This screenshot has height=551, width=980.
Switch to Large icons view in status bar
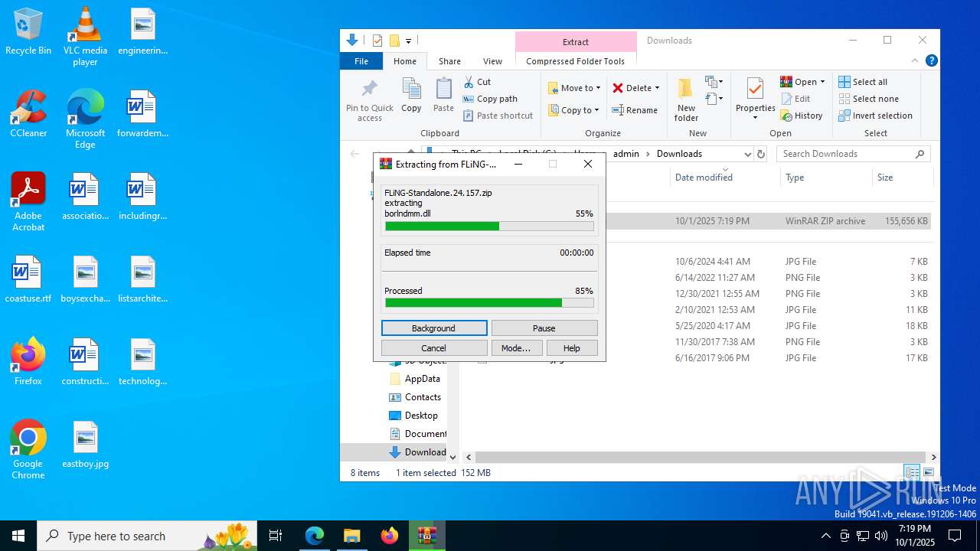[929, 472]
